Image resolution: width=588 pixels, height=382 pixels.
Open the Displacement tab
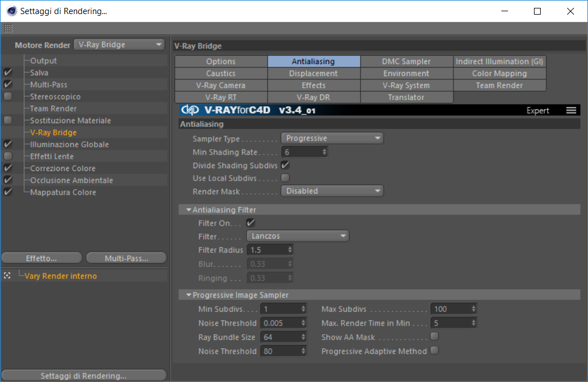(313, 73)
